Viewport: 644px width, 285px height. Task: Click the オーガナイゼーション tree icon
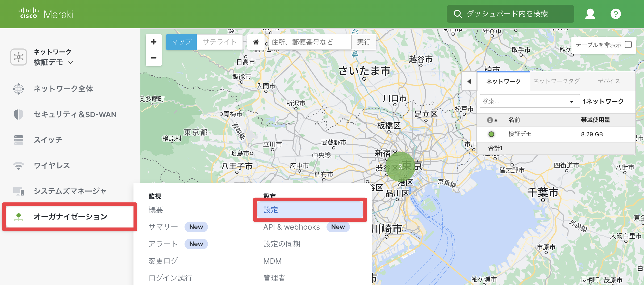coord(19,217)
